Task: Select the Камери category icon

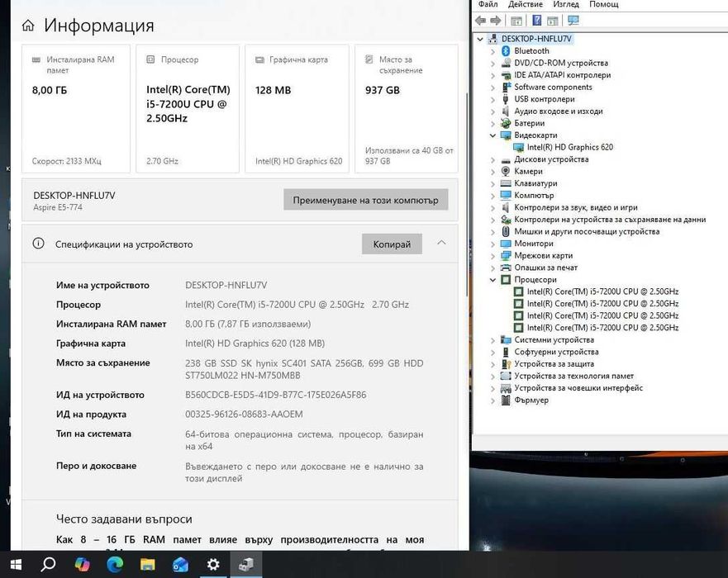Action: click(506, 171)
